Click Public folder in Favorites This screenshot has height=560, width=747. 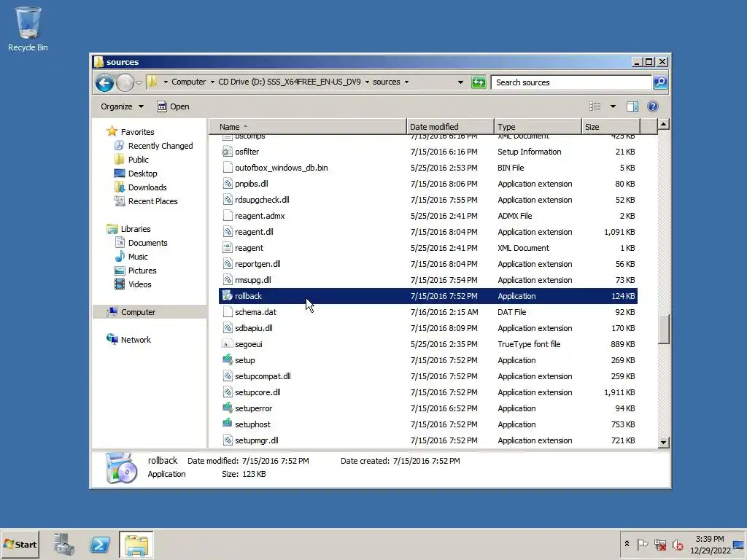point(138,160)
